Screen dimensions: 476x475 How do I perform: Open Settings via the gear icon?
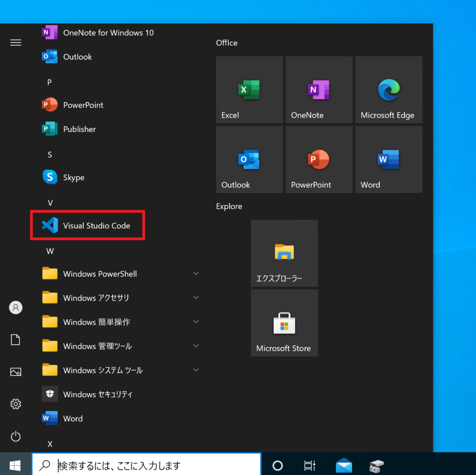[x=15, y=404]
